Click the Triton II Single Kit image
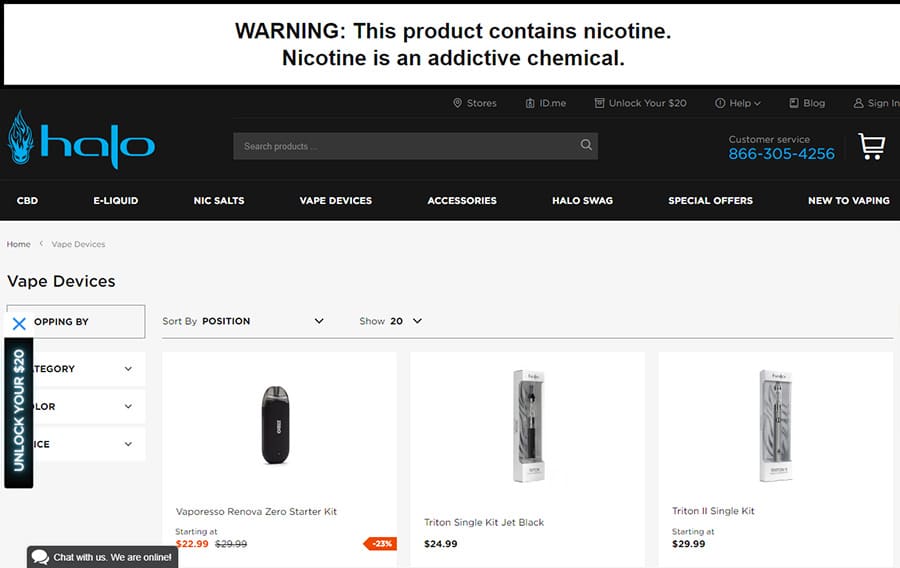Image resolution: width=900 pixels, height=568 pixels. (x=775, y=425)
